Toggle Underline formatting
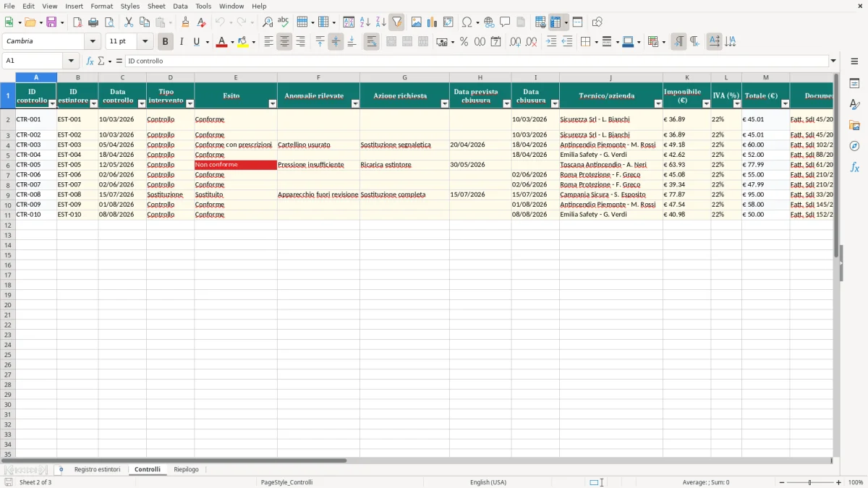 click(x=196, y=42)
